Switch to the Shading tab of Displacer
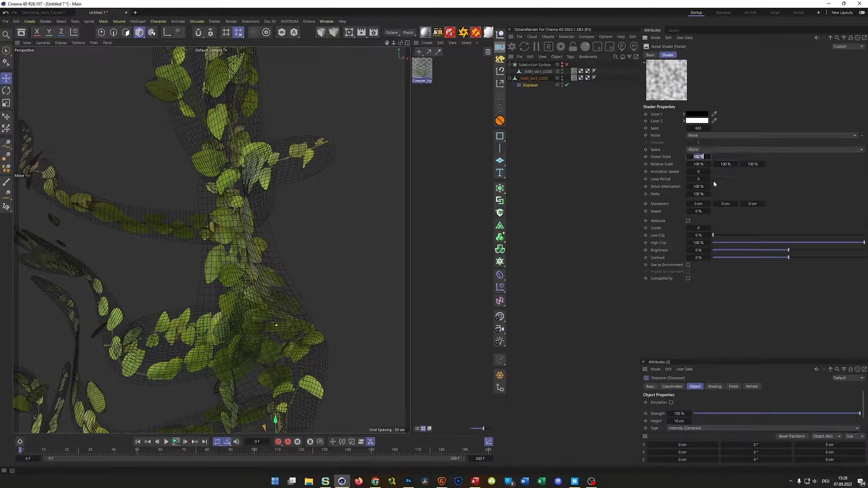868x488 pixels. [x=715, y=386]
